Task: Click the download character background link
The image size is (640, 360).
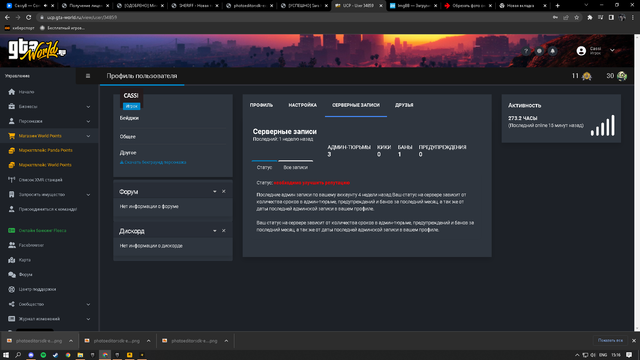Action: tap(153, 162)
